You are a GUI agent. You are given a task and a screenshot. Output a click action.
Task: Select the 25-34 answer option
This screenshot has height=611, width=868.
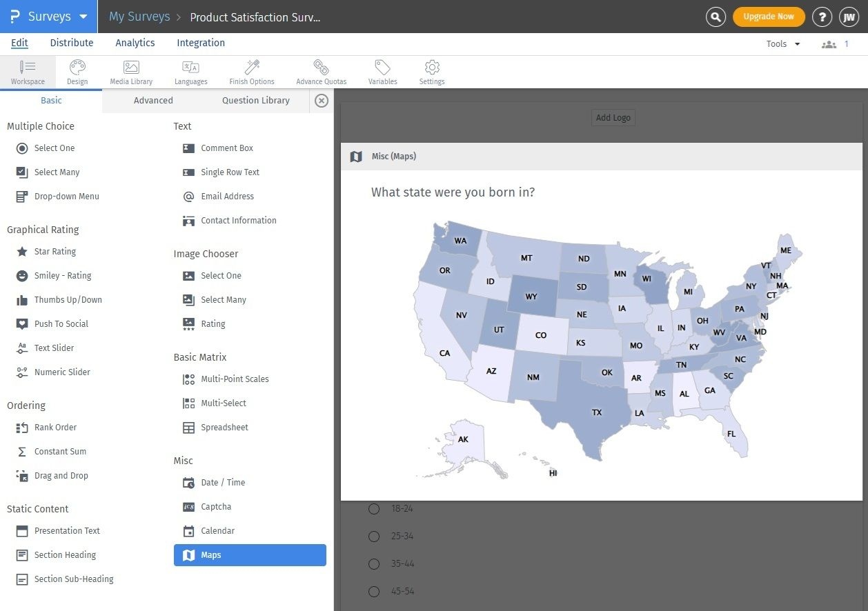click(x=374, y=536)
